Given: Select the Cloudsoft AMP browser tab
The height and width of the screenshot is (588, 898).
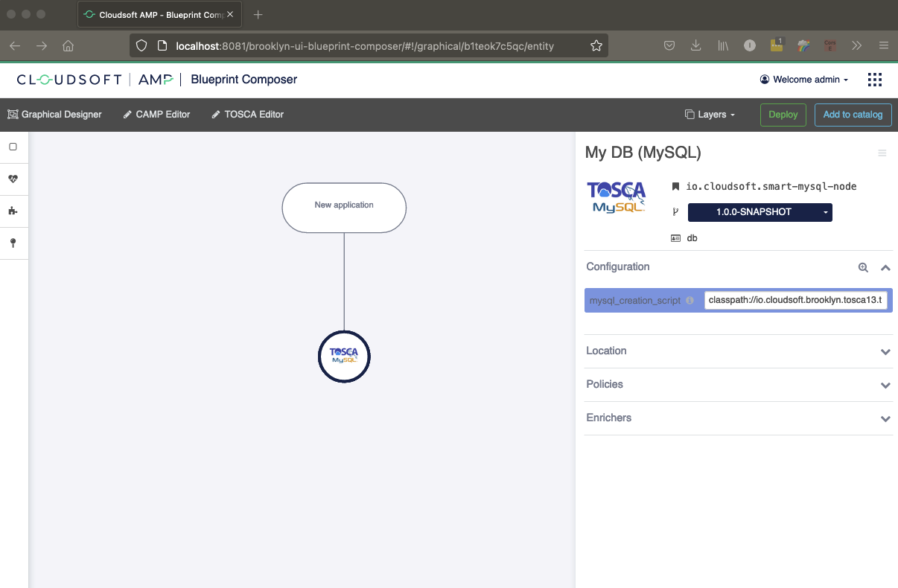Looking at the screenshot, I should click(x=158, y=15).
